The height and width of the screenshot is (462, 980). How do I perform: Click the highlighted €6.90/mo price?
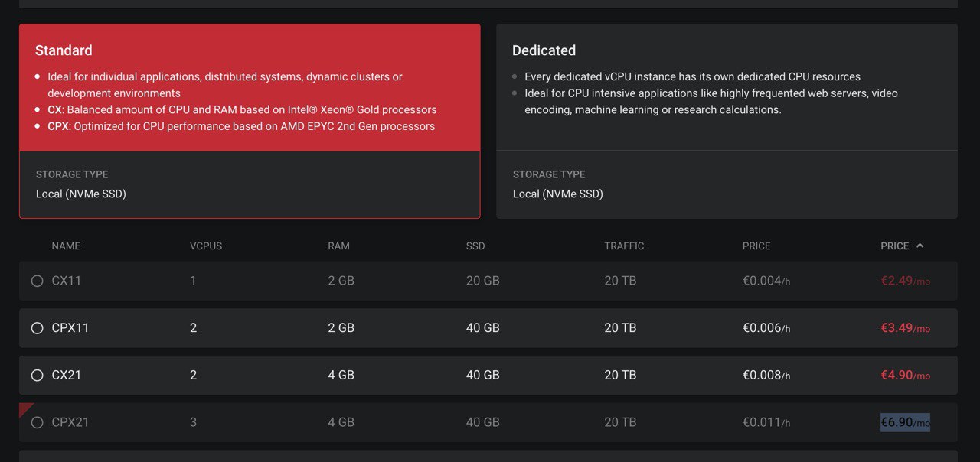point(906,422)
